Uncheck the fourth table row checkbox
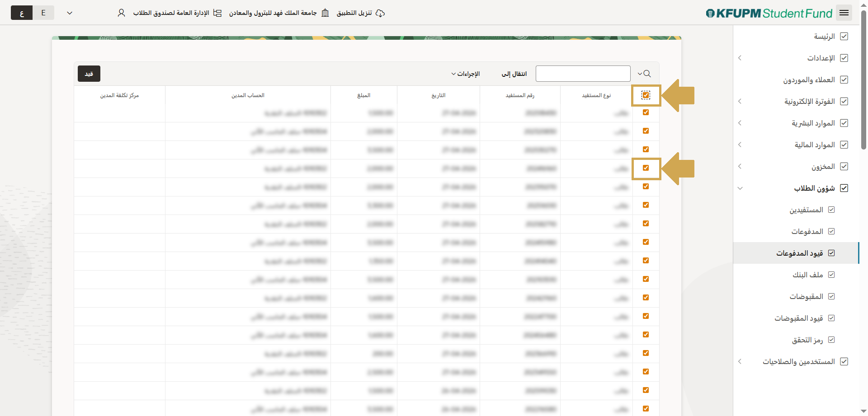 [646, 168]
